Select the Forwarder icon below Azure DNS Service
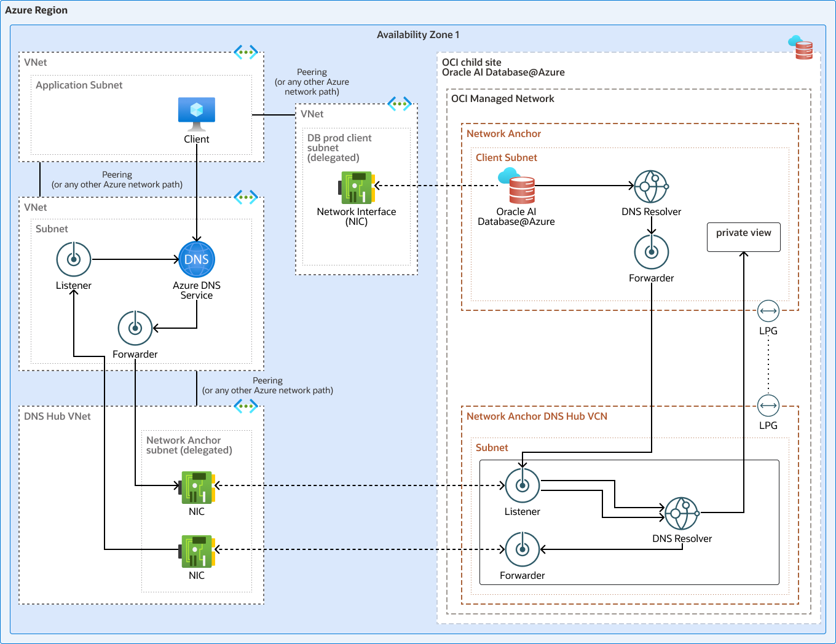Image resolution: width=836 pixels, height=644 pixels. click(x=135, y=328)
